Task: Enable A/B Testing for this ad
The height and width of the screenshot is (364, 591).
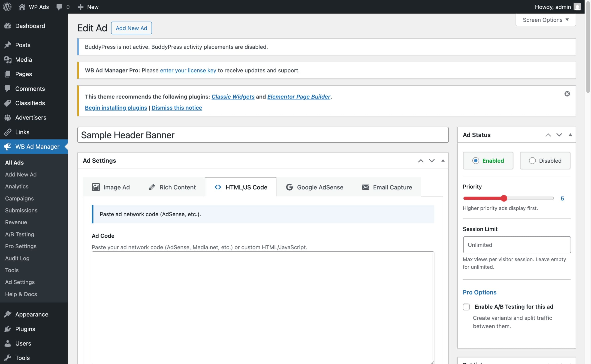Action: click(466, 307)
